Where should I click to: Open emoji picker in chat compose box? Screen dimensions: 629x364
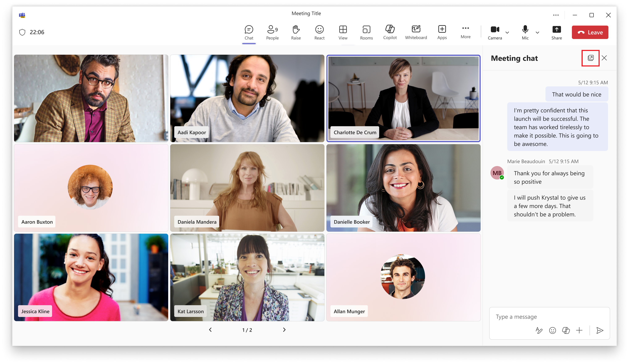click(552, 330)
